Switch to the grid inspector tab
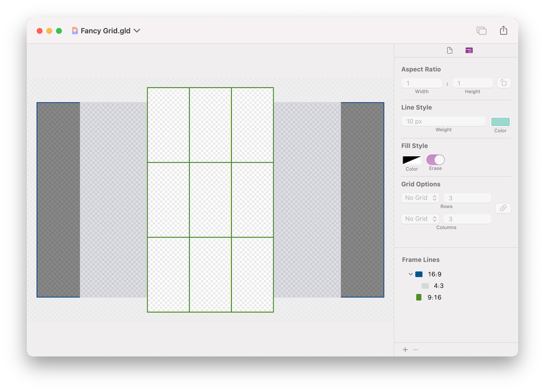Viewport: 545px width, 392px height. 469,50
